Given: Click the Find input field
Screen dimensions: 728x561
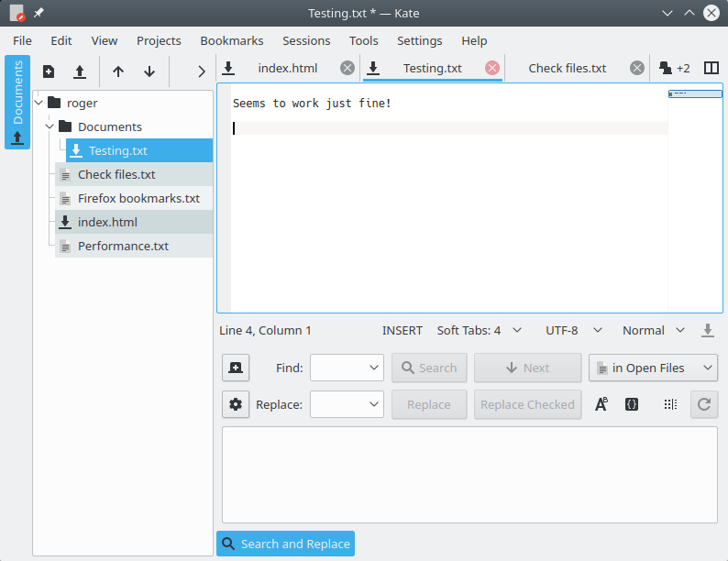Looking at the screenshot, I should pyautogui.click(x=347, y=368).
